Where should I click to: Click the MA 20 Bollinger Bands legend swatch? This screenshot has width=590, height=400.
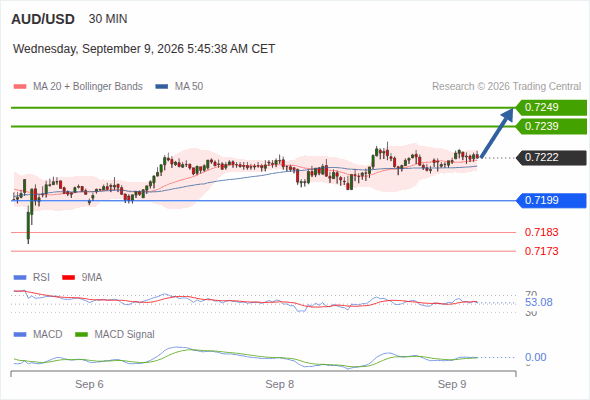(20, 87)
